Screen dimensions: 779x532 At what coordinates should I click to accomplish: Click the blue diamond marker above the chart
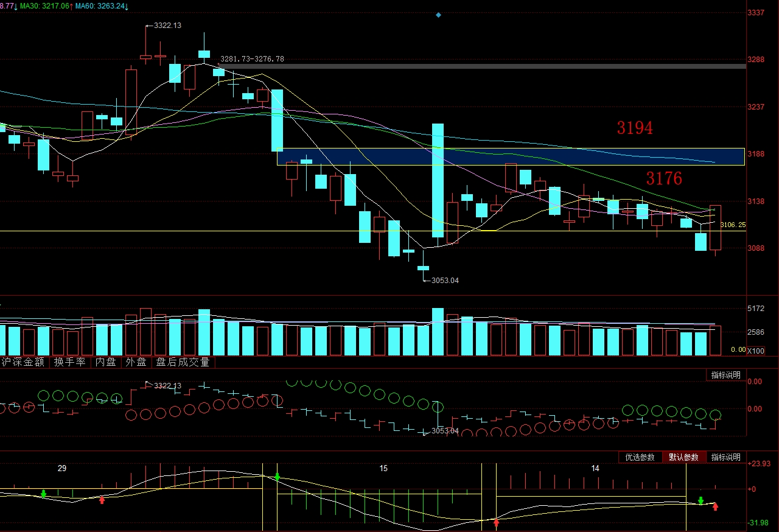coord(438,15)
